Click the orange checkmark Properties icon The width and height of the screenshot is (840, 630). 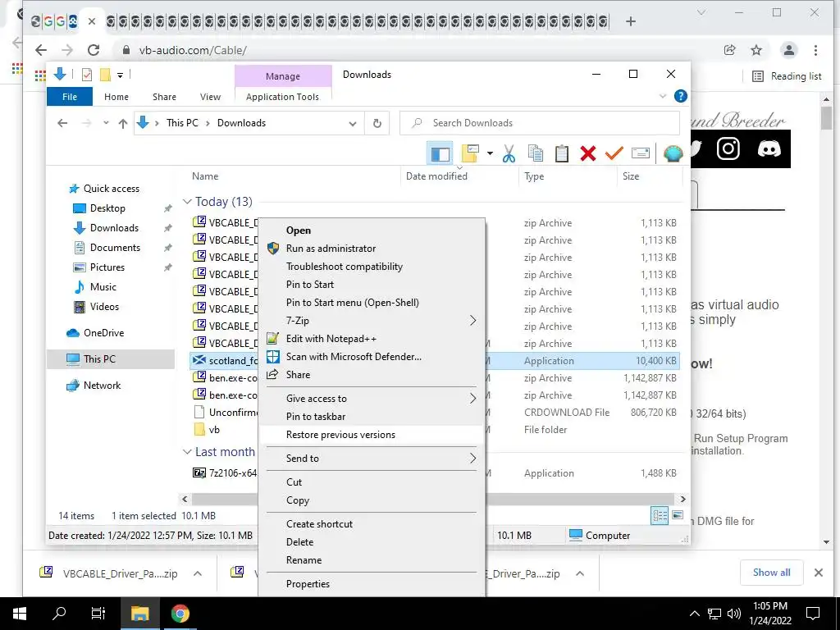(x=614, y=153)
